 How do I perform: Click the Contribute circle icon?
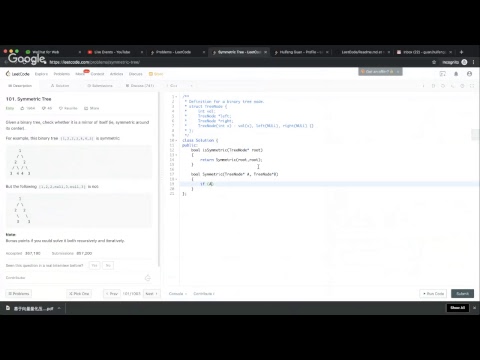[x=148, y=278]
